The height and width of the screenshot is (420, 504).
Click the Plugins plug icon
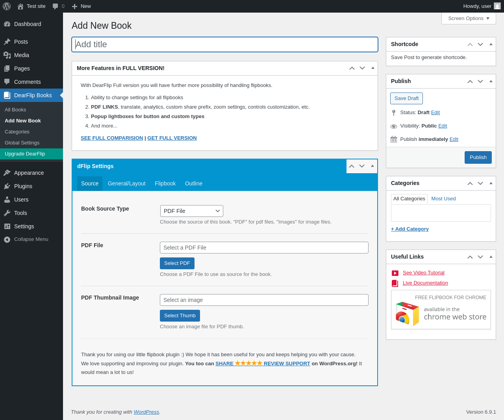7,186
